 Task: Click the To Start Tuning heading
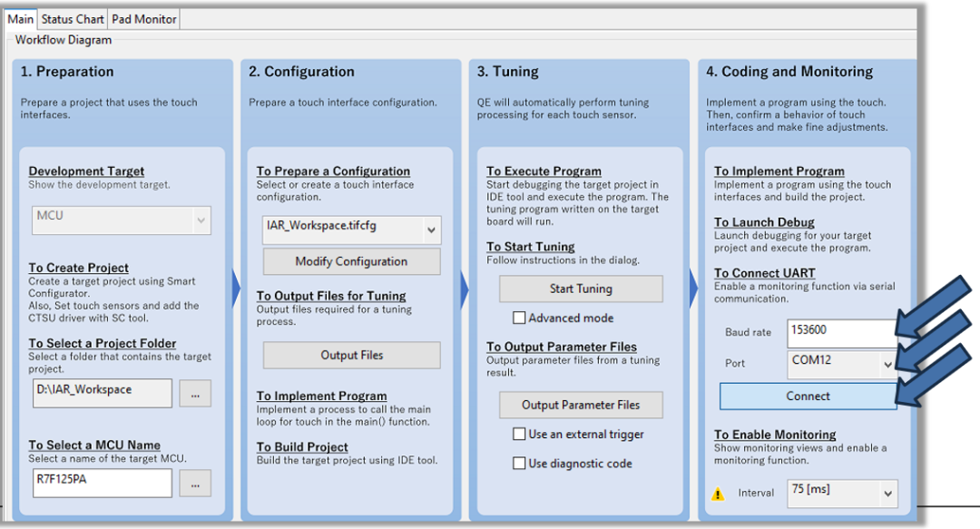pyautogui.click(x=531, y=247)
